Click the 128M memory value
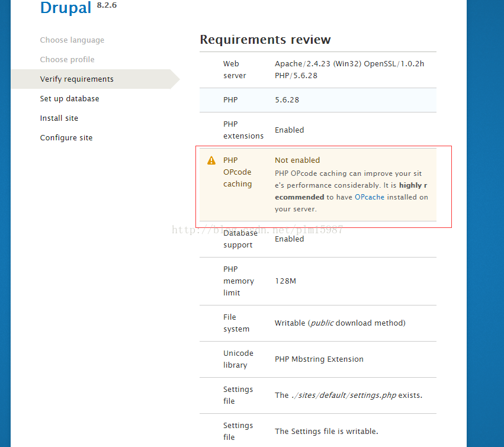 click(x=285, y=281)
